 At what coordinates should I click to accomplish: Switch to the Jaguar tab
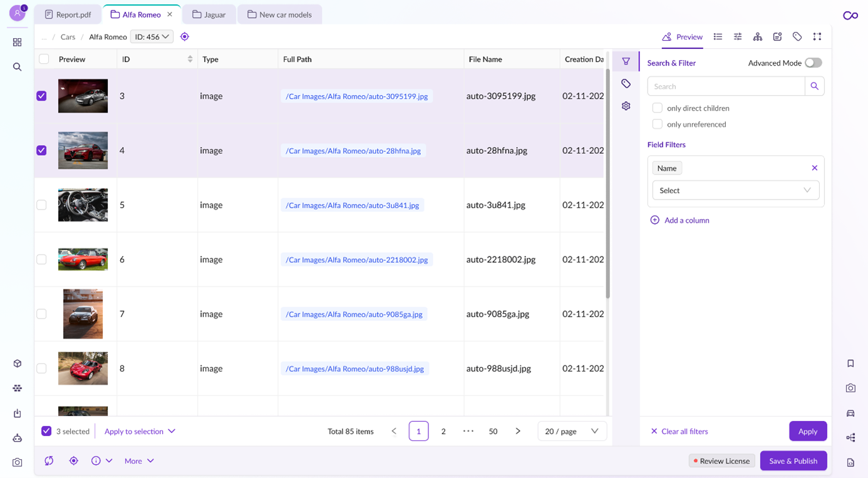point(209,14)
